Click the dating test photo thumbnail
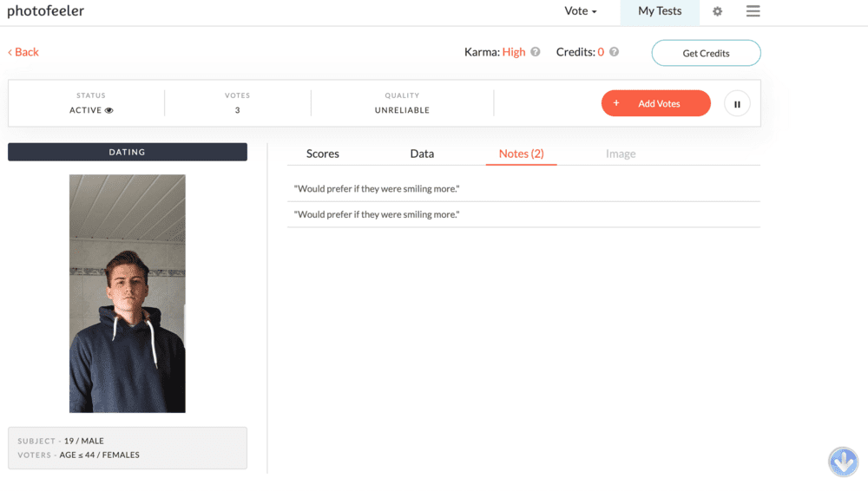The image size is (868, 491). pyautogui.click(x=128, y=293)
